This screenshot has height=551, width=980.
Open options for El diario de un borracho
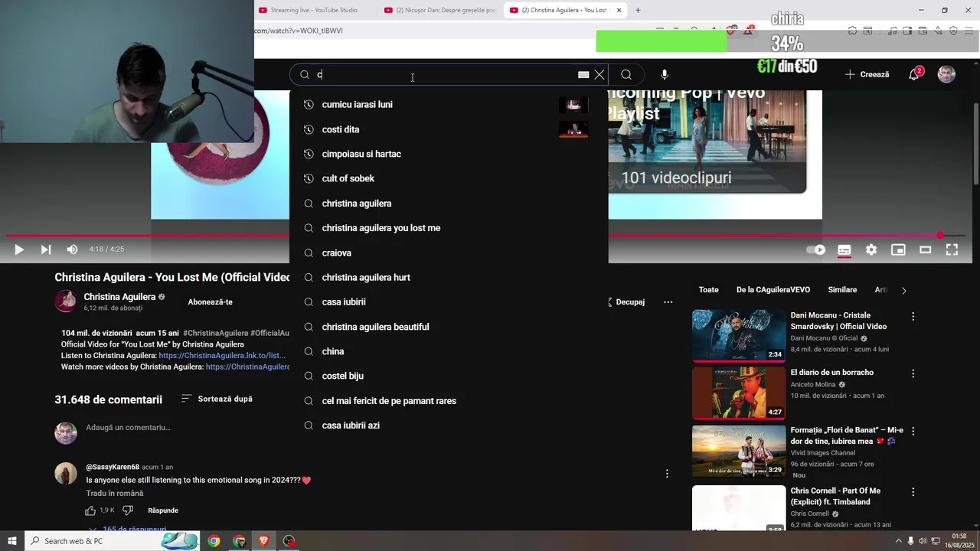[913, 373]
